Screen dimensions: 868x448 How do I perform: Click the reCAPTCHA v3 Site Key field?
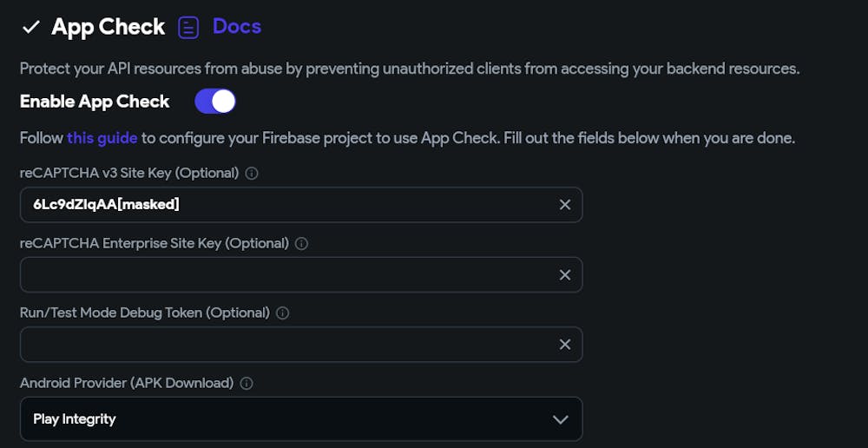(286, 205)
